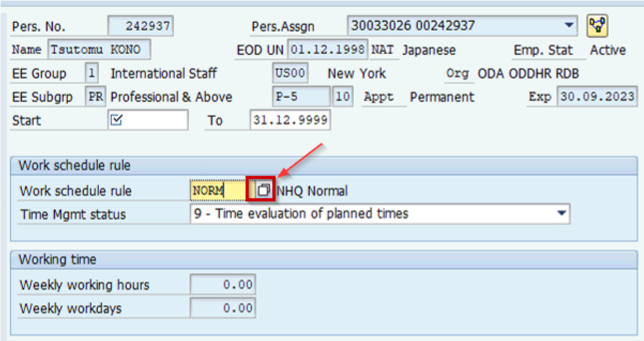Click the Weekly working hours value field
The width and height of the screenshot is (644, 341).
coord(223,284)
